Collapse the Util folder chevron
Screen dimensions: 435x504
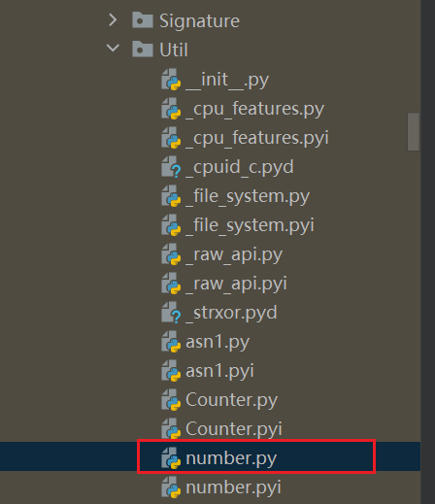point(113,49)
